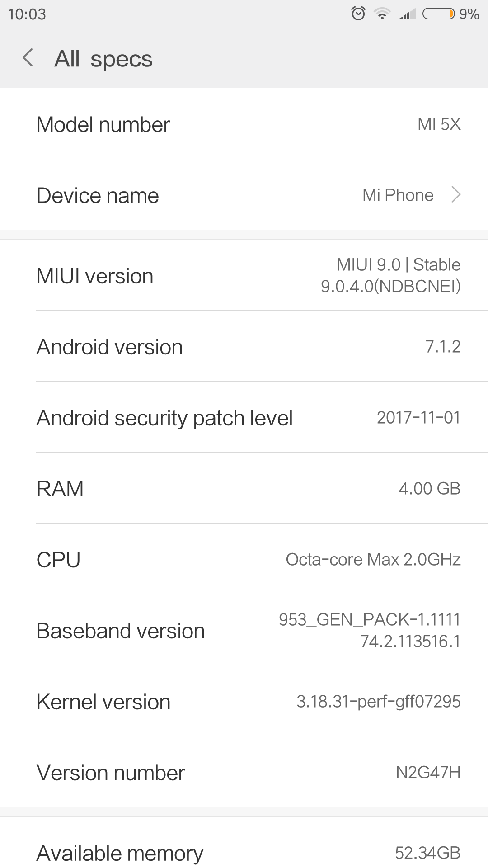Select the Baseband version row
This screenshot has width=488, height=868.
[x=244, y=631]
